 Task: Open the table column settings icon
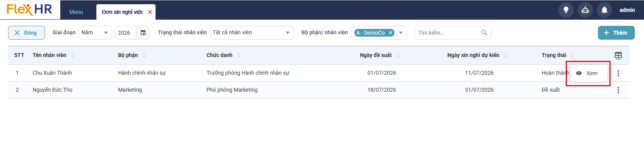[x=618, y=55]
